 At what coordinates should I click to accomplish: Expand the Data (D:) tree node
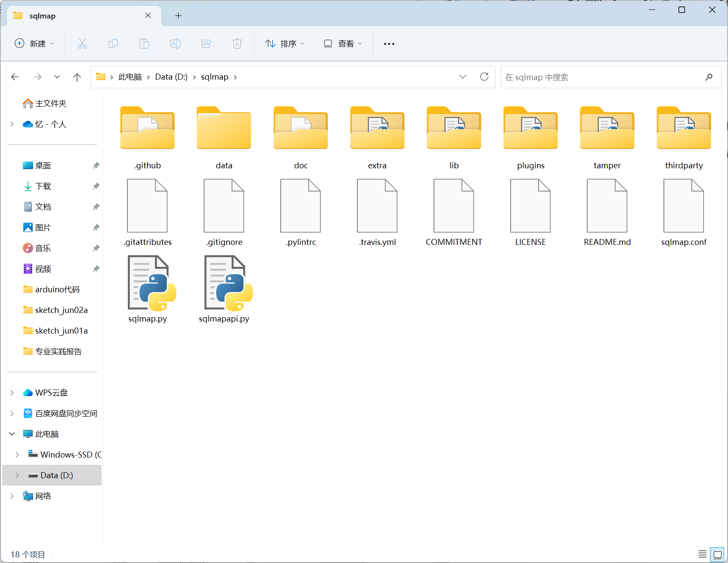(17, 475)
